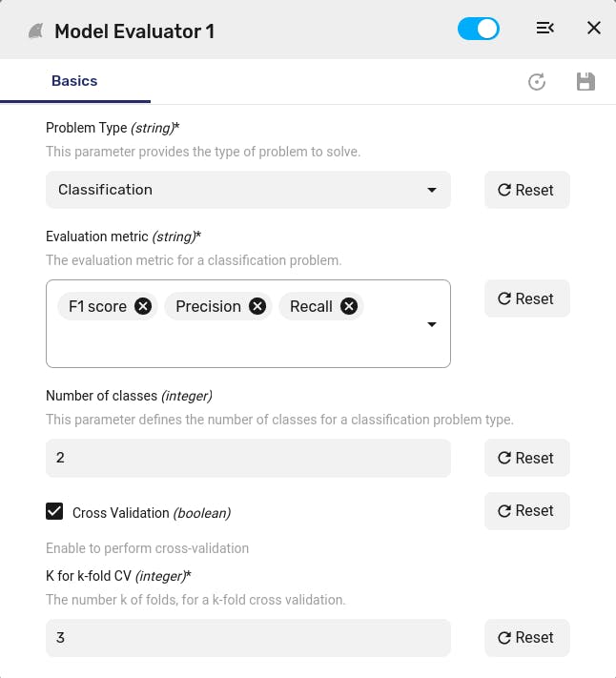This screenshot has height=678, width=616.
Task: Uncheck the Cross Validation checkbox
Action: [x=54, y=511]
